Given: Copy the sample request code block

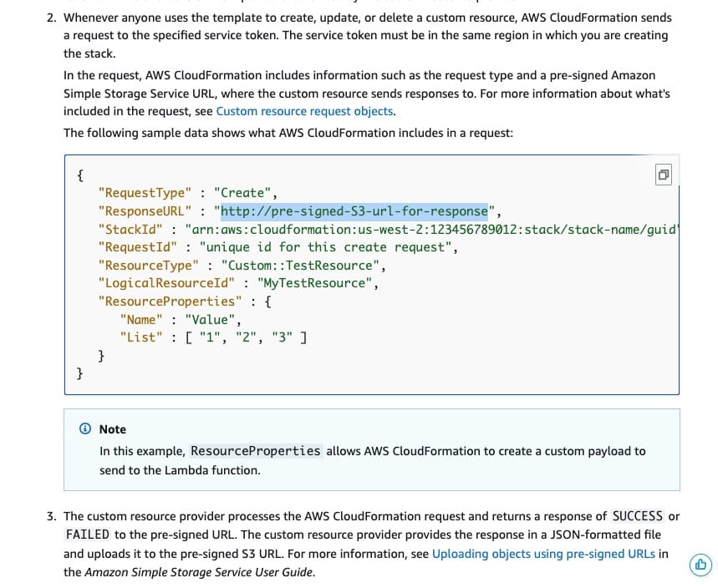Looking at the screenshot, I should coord(663,175).
